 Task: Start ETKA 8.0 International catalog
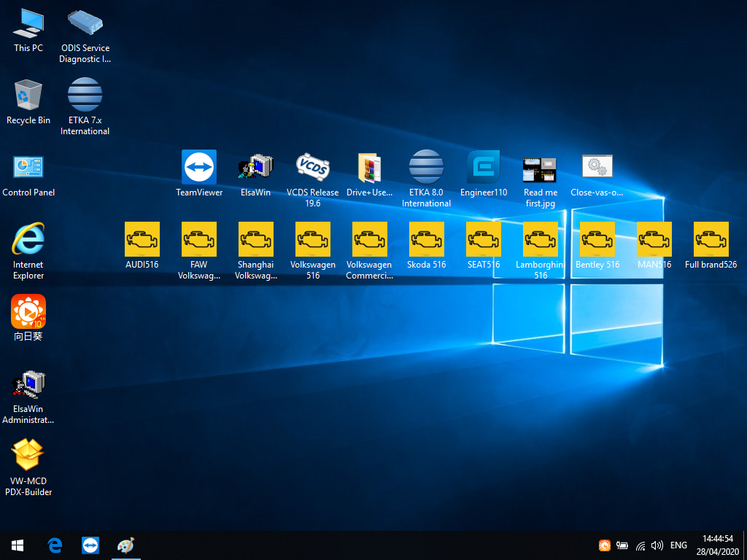[x=426, y=166]
